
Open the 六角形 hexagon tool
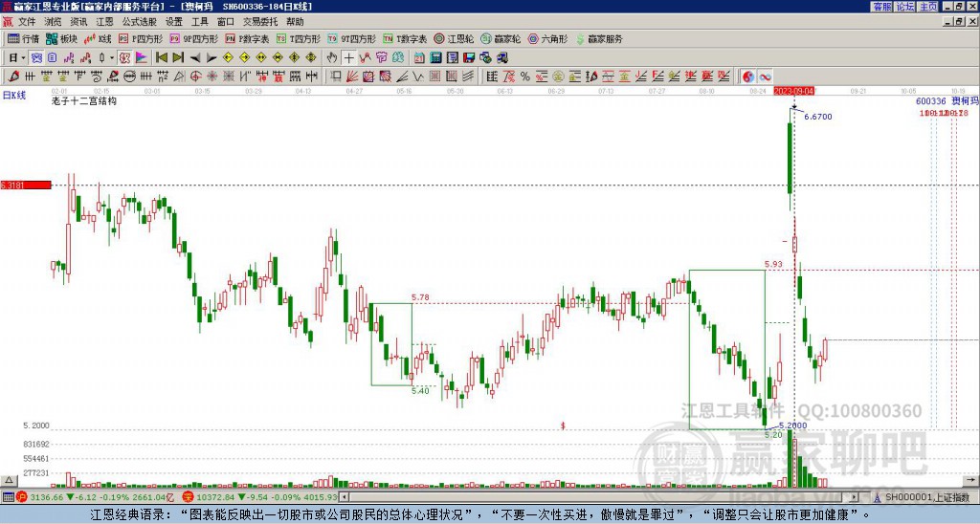pos(547,38)
